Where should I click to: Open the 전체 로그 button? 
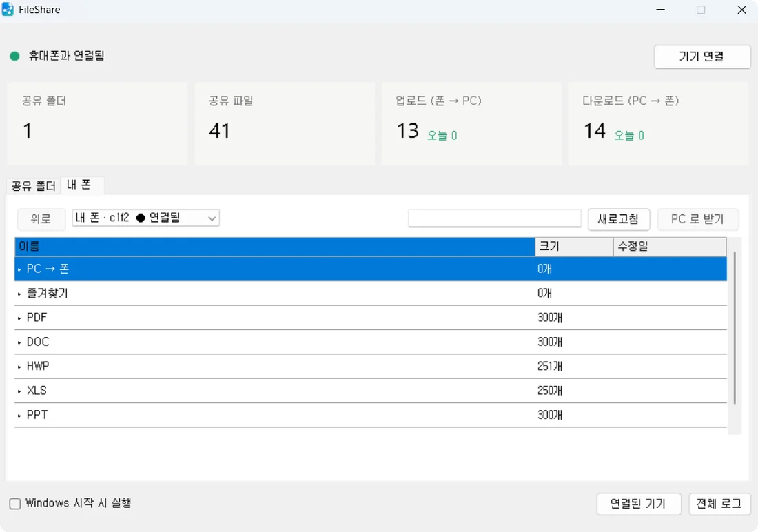click(719, 504)
